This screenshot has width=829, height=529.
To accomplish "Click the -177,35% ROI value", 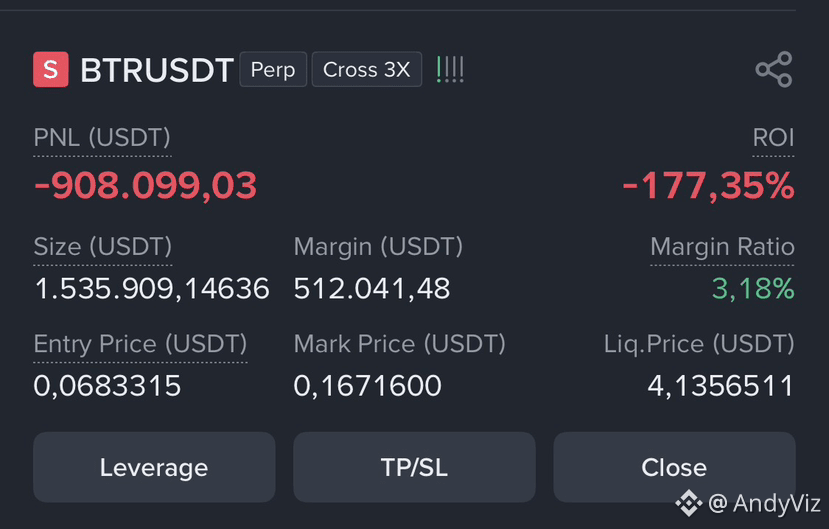I will [x=708, y=186].
